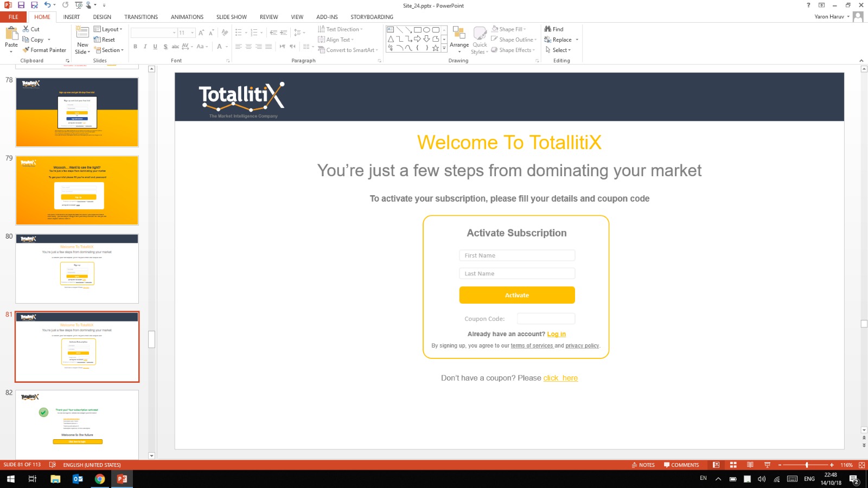Image resolution: width=868 pixels, height=488 pixels.
Task: Toggle text Shadow formatting
Action: [165, 47]
